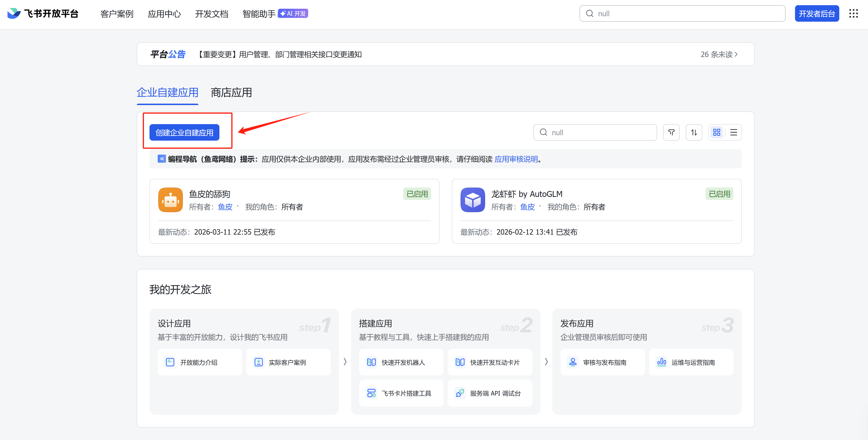Click the 创建企业自建应用 button
This screenshot has width=868, height=440.
click(x=184, y=133)
